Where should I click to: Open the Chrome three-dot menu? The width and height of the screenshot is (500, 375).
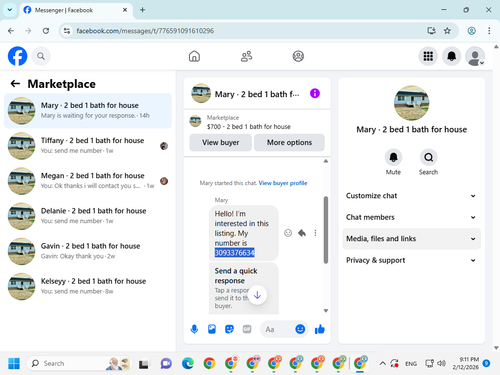[489, 31]
